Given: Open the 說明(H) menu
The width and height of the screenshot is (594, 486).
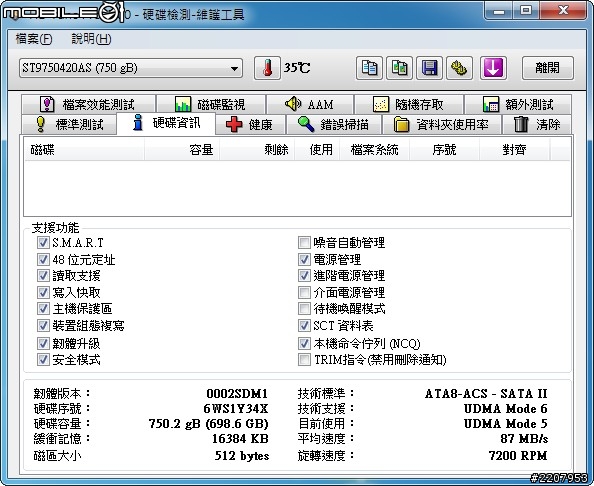Looking at the screenshot, I should [x=91, y=39].
